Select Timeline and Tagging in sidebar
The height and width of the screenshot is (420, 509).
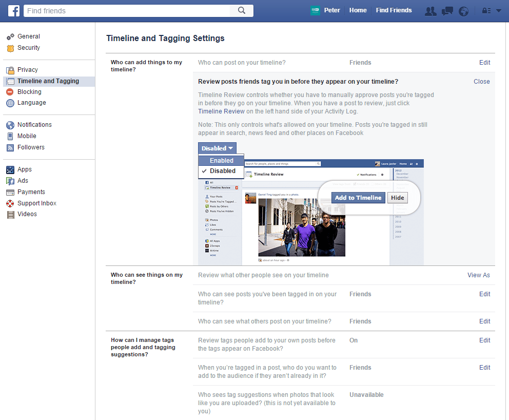click(48, 81)
